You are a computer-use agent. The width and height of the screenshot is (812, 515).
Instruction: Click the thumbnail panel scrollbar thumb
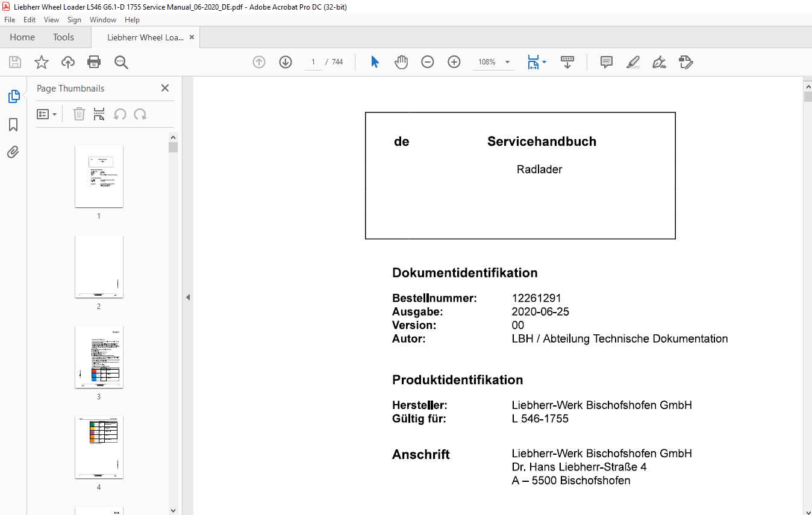click(x=173, y=148)
